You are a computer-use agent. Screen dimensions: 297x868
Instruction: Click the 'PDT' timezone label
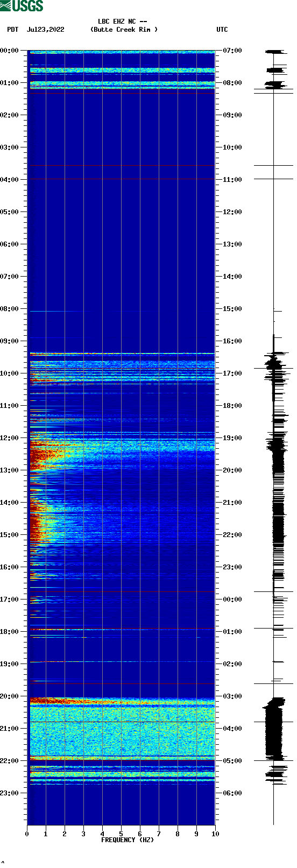pos(12,30)
